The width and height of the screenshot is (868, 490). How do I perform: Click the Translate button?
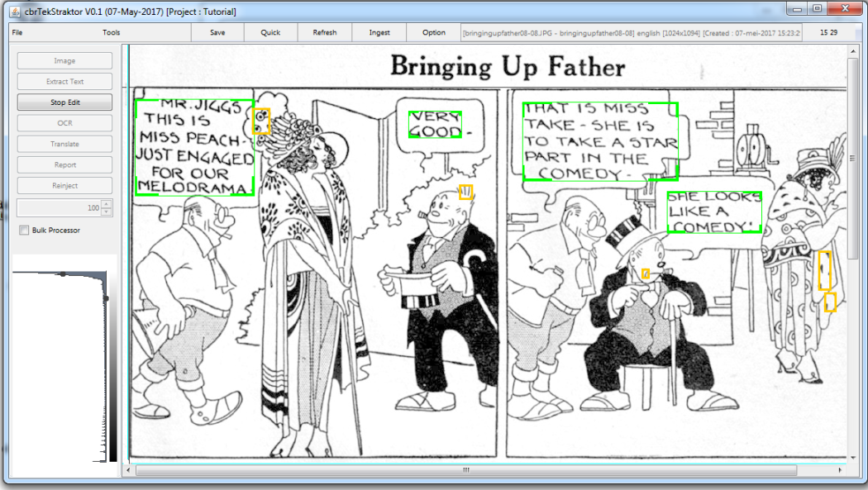(64, 144)
